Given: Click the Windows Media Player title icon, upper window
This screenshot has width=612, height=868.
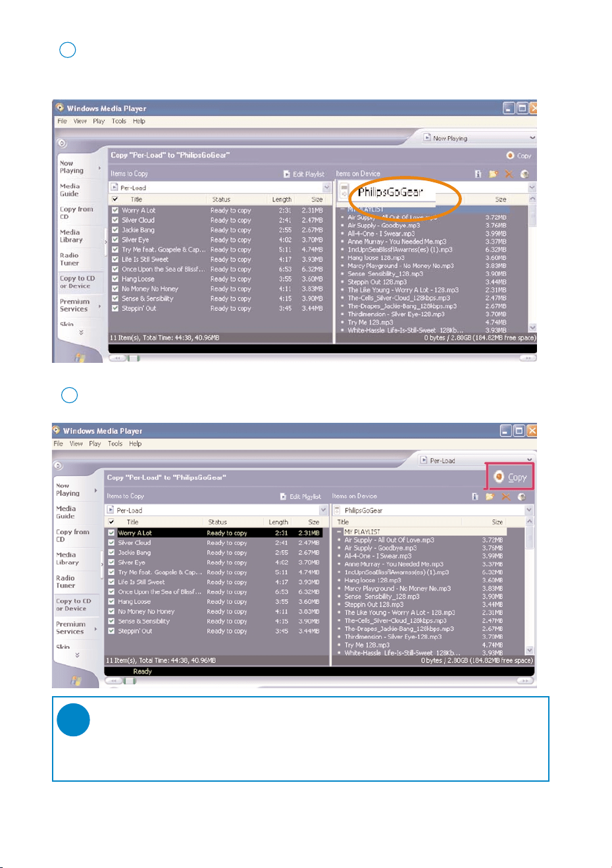Looking at the screenshot, I should point(60,107).
